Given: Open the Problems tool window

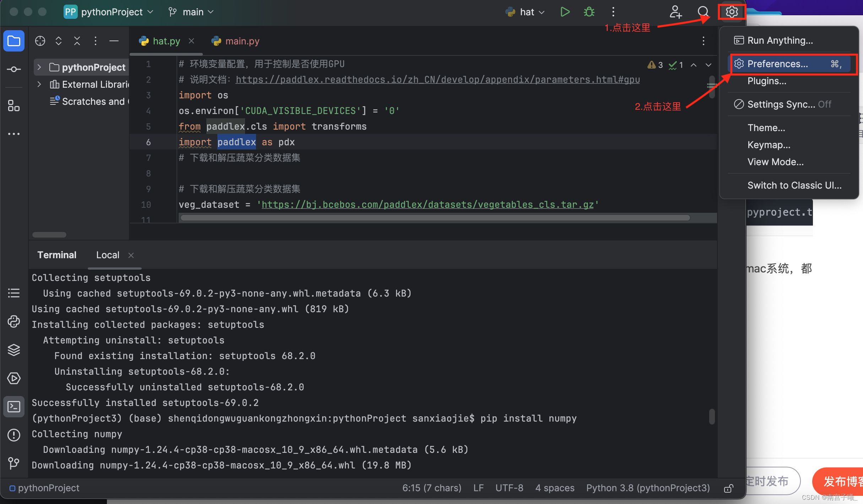Looking at the screenshot, I should point(13,435).
